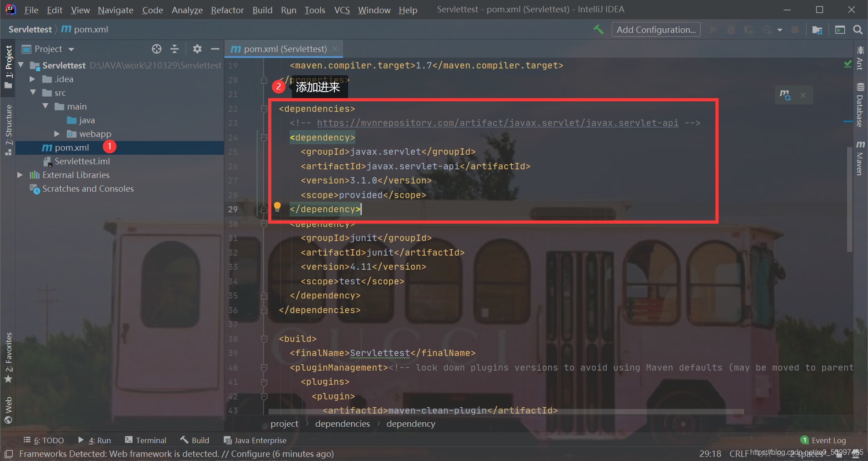Open the VCS menu
The height and width of the screenshot is (461, 868).
(342, 10)
